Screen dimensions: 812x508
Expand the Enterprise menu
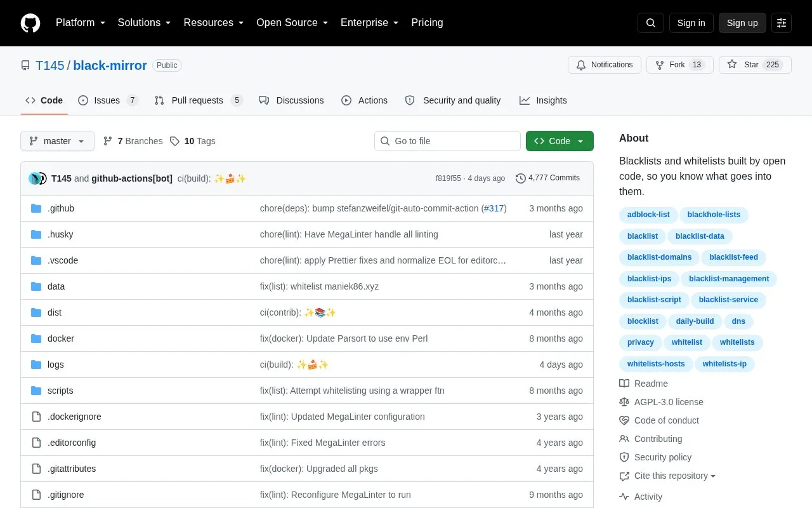370,23
